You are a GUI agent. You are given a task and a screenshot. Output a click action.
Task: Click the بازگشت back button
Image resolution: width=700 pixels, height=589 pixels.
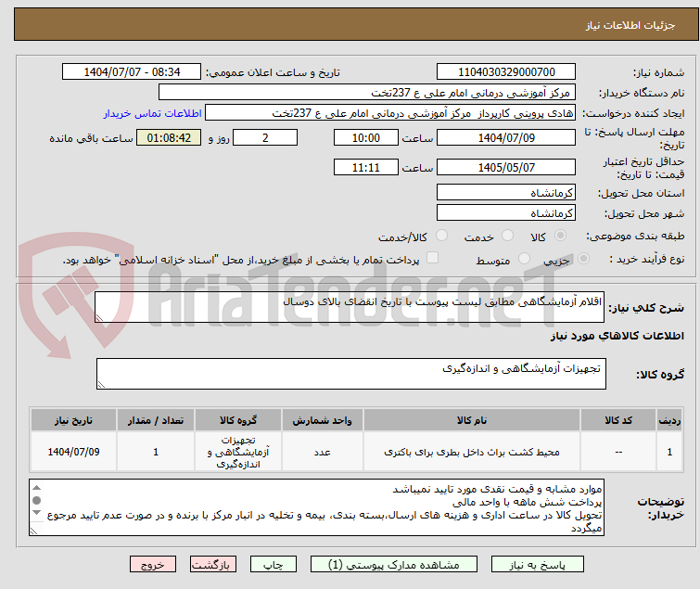212,565
